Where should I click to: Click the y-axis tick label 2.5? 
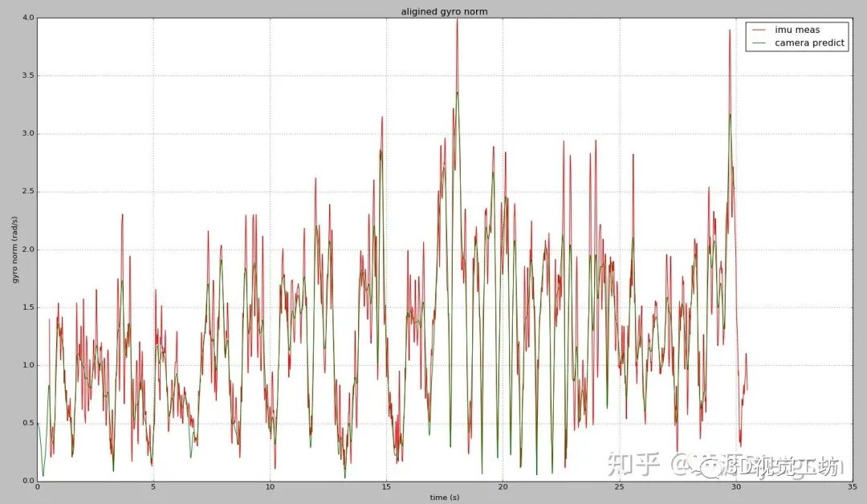pos(28,191)
